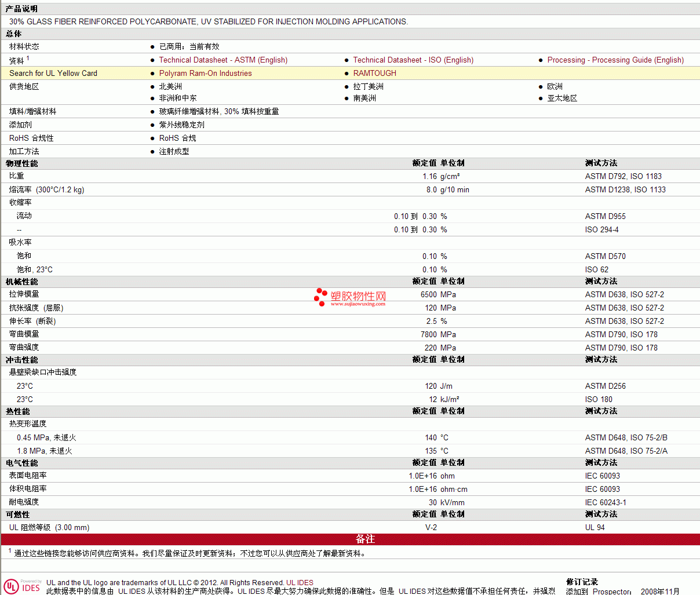
Task: Click the 总体 section header
Action: pos(14,34)
